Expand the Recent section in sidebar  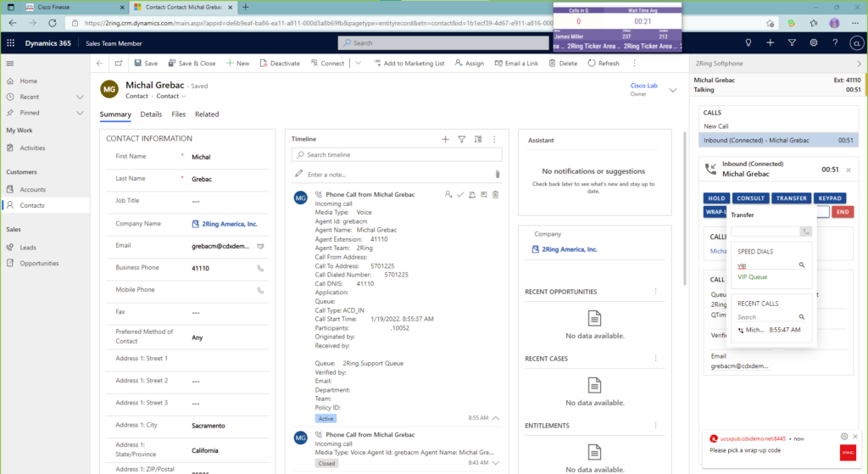pos(80,97)
